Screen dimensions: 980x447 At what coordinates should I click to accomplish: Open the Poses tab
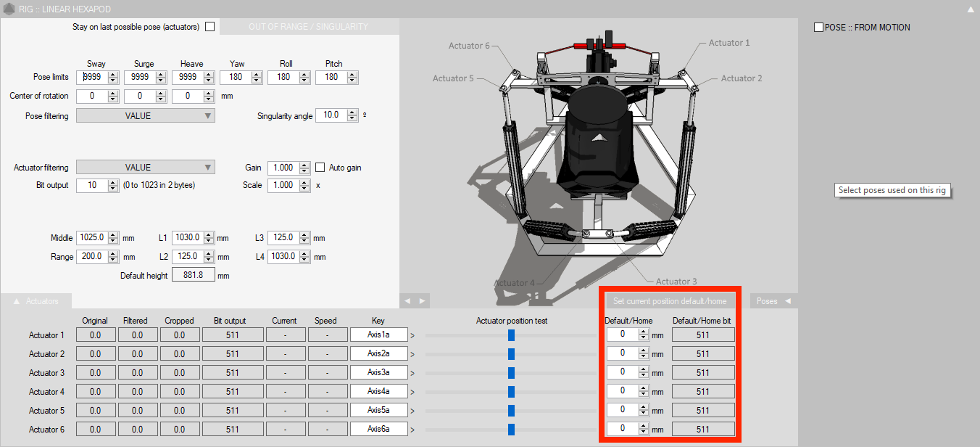click(773, 300)
